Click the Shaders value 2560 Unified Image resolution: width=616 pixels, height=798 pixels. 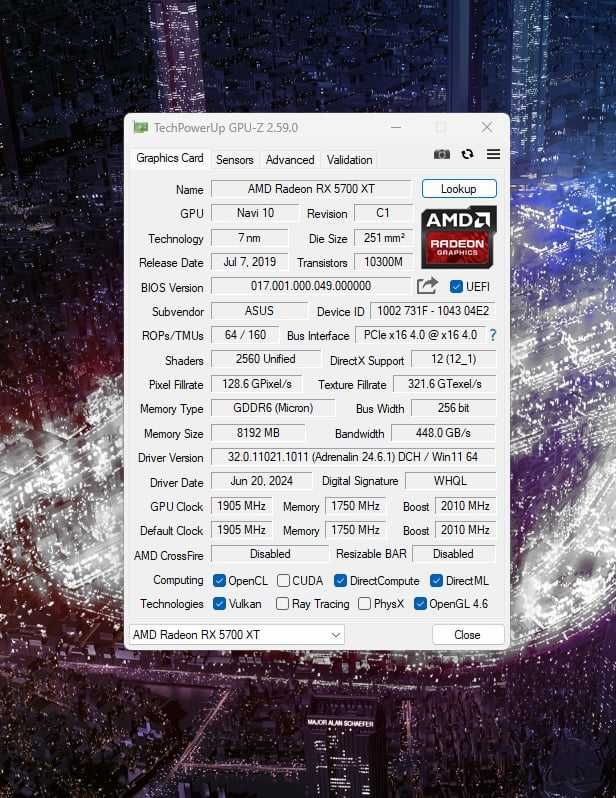pos(266,359)
